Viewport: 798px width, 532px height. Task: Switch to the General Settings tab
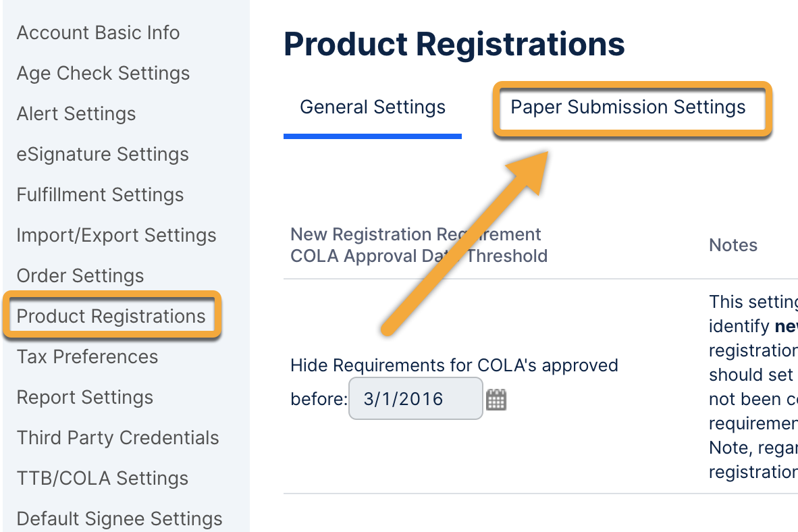click(x=373, y=107)
